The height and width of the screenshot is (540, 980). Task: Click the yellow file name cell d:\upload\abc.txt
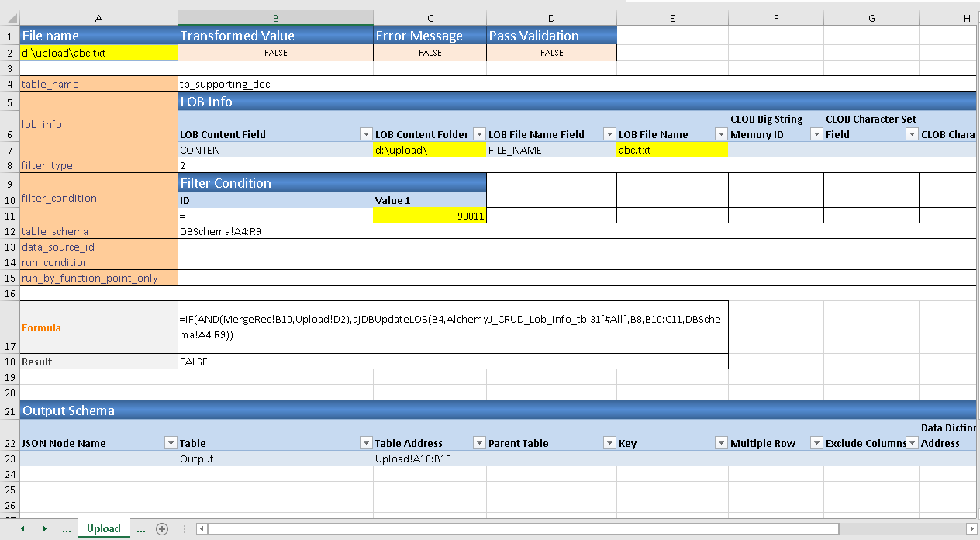98,53
